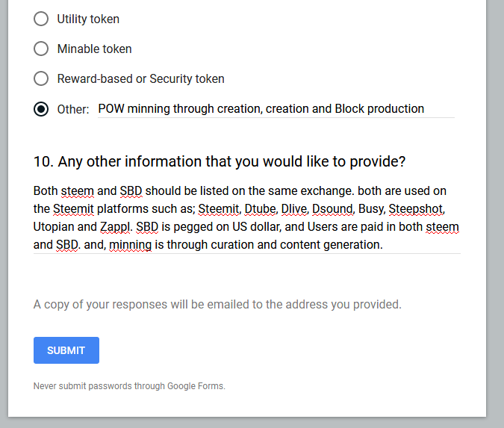Choose the Minable token radio option
Screen dimensions: 504x428
41,49
